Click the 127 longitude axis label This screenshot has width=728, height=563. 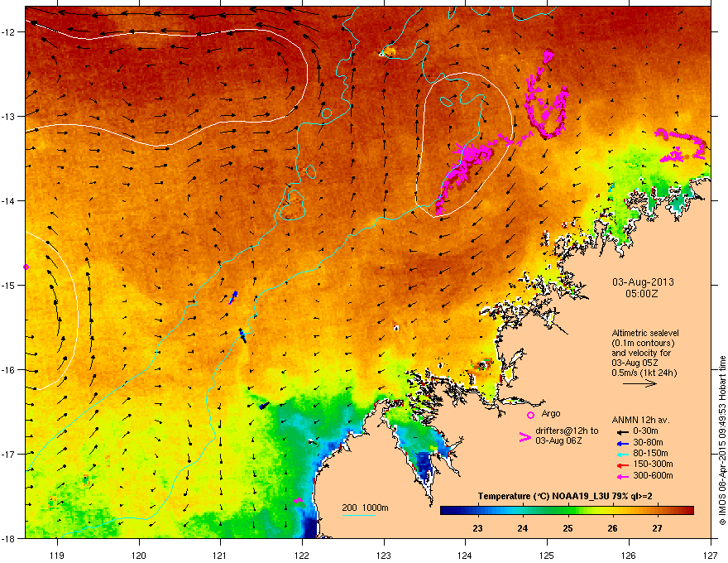[711, 555]
